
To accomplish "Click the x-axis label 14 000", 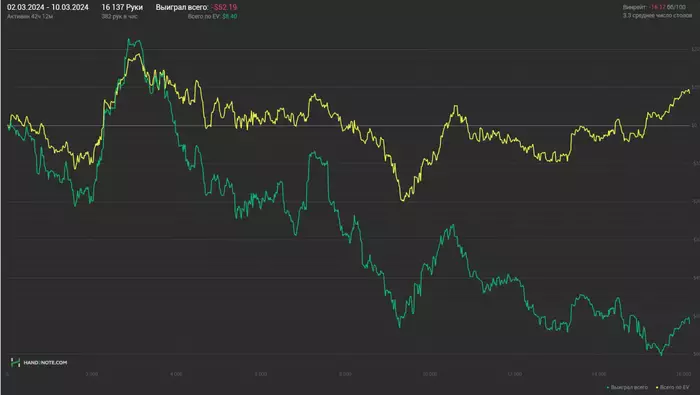I will [x=599, y=374].
